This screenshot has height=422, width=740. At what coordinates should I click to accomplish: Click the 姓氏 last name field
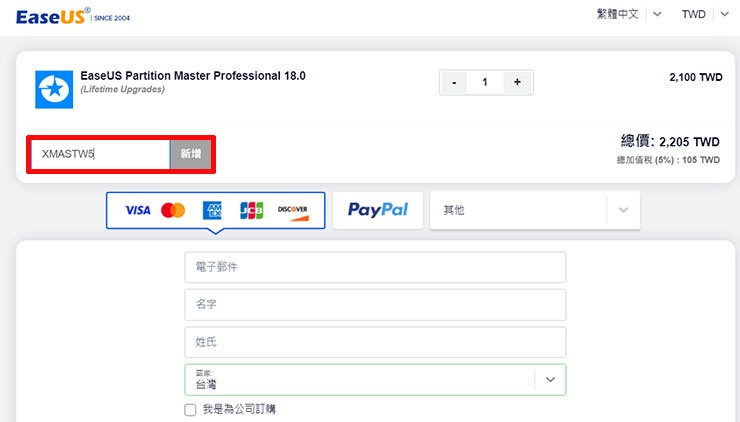pyautogui.click(x=375, y=342)
